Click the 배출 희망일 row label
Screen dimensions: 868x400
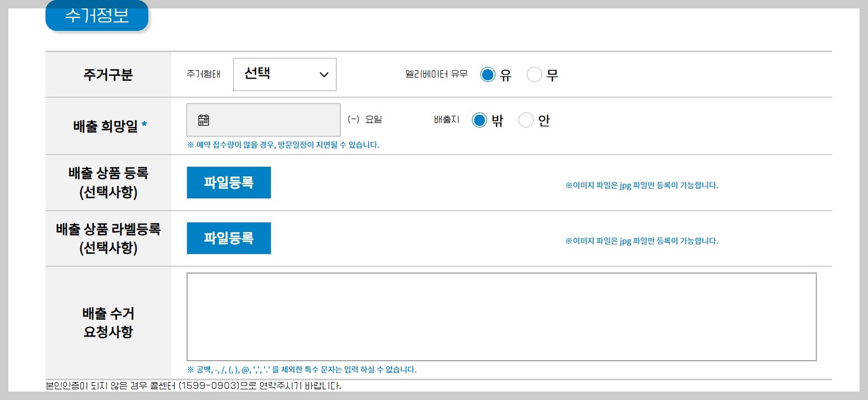click(110, 126)
